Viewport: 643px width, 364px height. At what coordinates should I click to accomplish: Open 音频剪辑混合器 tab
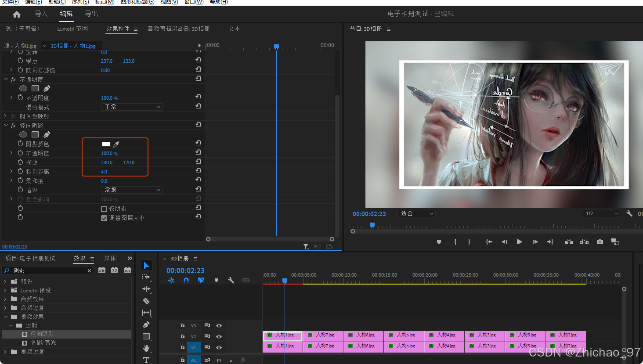(178, 29)
